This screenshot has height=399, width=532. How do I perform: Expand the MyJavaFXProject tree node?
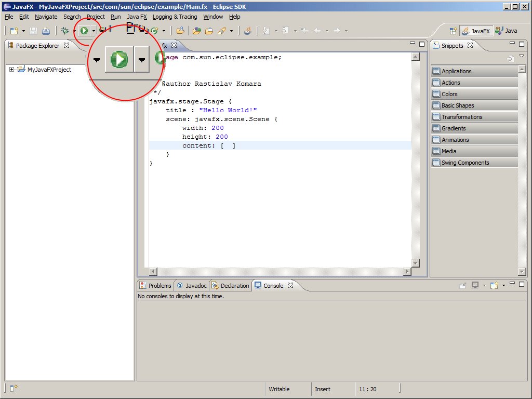(12, 70)
